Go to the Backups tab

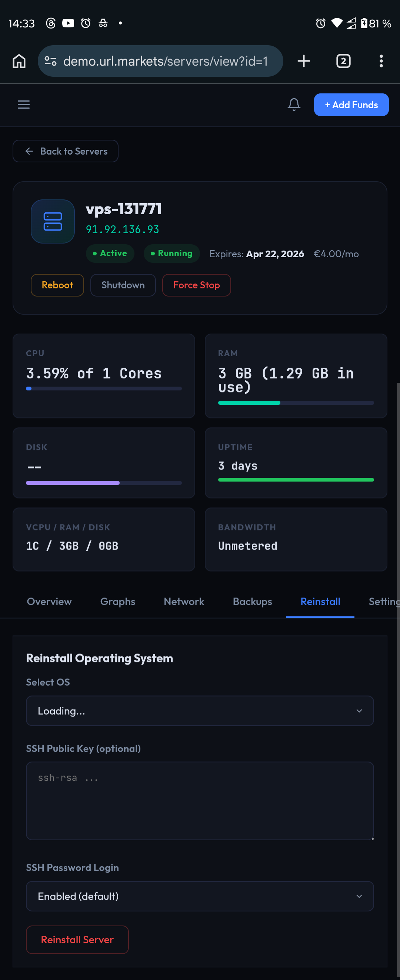(252, 602)
